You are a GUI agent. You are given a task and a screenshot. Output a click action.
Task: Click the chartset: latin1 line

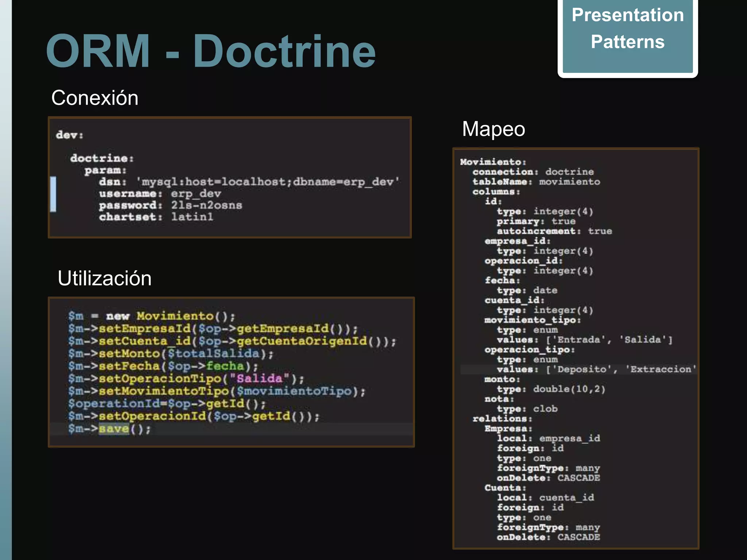coord(156,217)
